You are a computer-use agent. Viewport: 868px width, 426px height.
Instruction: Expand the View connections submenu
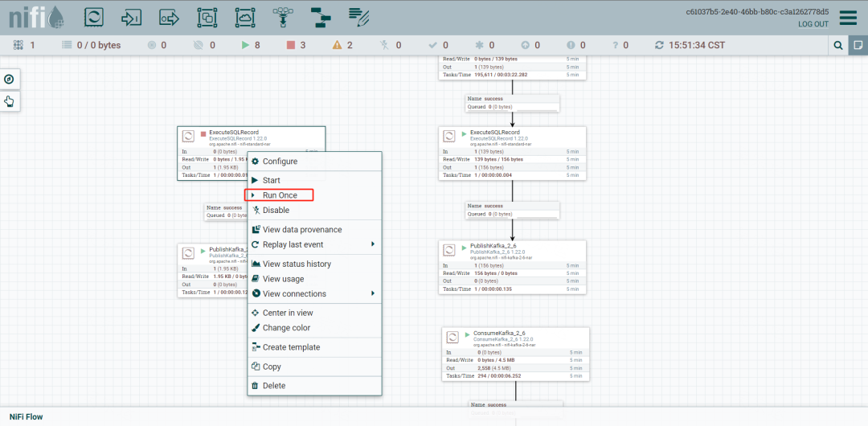314,293
